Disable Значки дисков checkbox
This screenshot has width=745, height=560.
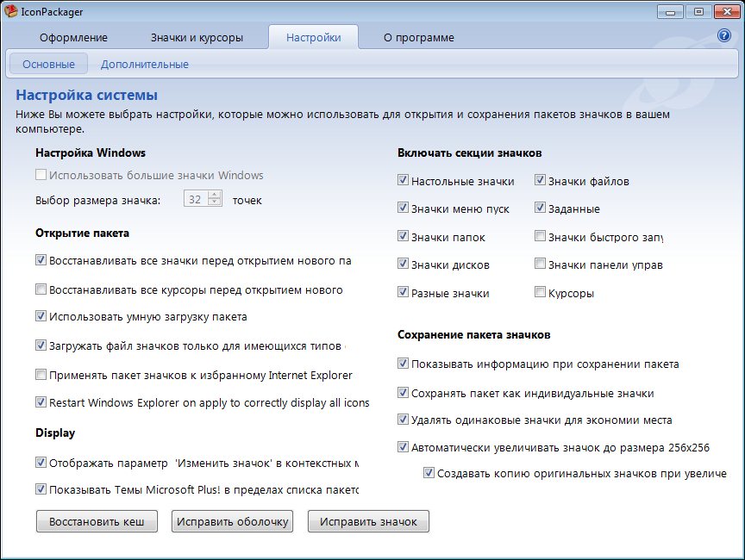[x=404, y=264]
